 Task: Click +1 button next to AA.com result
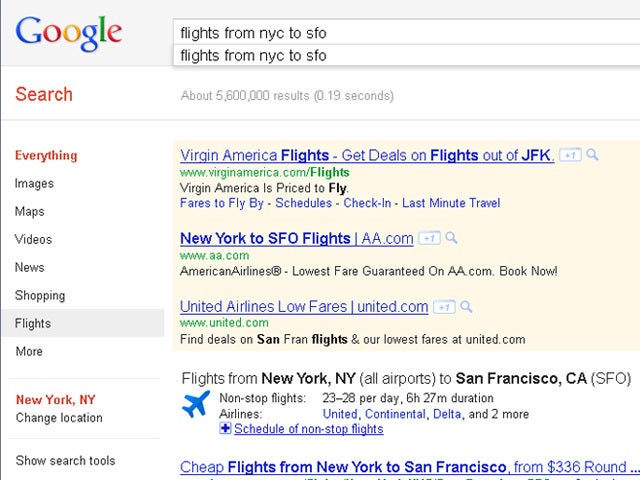tap(429, 239)
